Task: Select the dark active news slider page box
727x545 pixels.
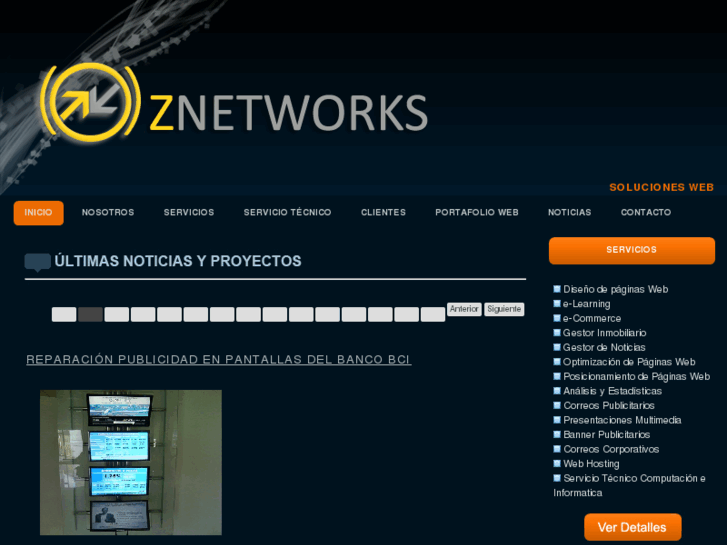Action: (x=90, y=314)
